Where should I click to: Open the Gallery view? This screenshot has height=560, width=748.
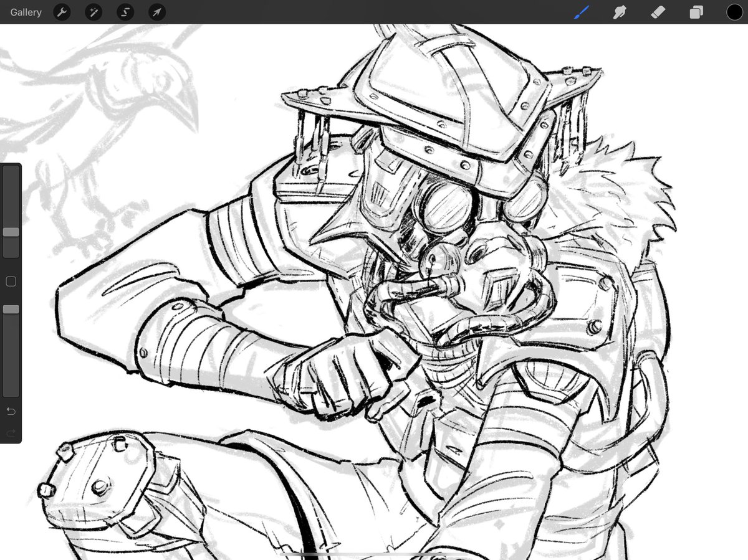pos(26,12)
